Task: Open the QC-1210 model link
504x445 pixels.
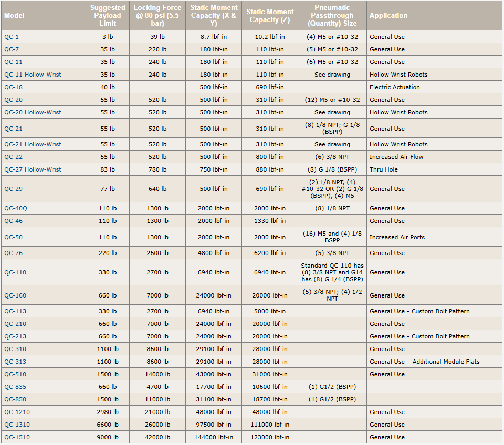Action: click(x=17, y=412)
